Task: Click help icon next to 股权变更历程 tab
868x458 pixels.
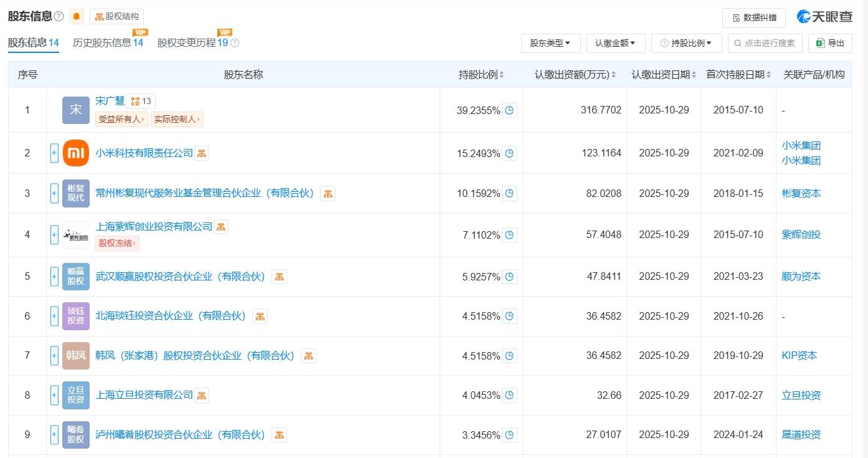Action: [x=235, y=43]
